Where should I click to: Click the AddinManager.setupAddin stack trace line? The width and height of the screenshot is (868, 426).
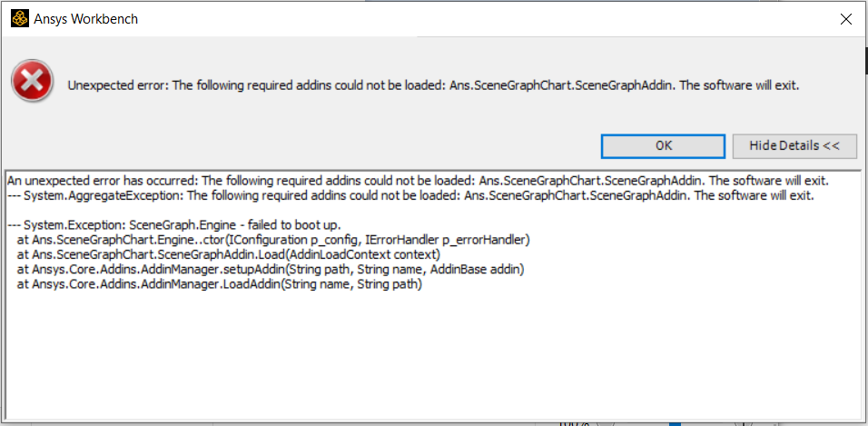click(x=271, y=271)
